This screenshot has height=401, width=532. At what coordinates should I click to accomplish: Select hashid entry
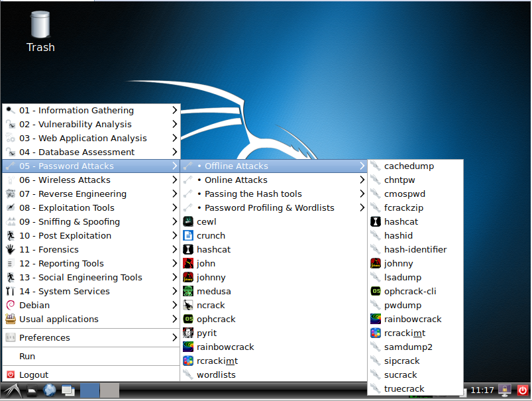(415, 236)
